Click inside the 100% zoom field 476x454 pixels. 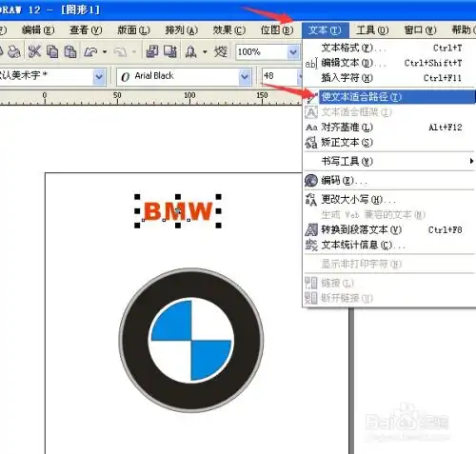click(x=262, y=51)
